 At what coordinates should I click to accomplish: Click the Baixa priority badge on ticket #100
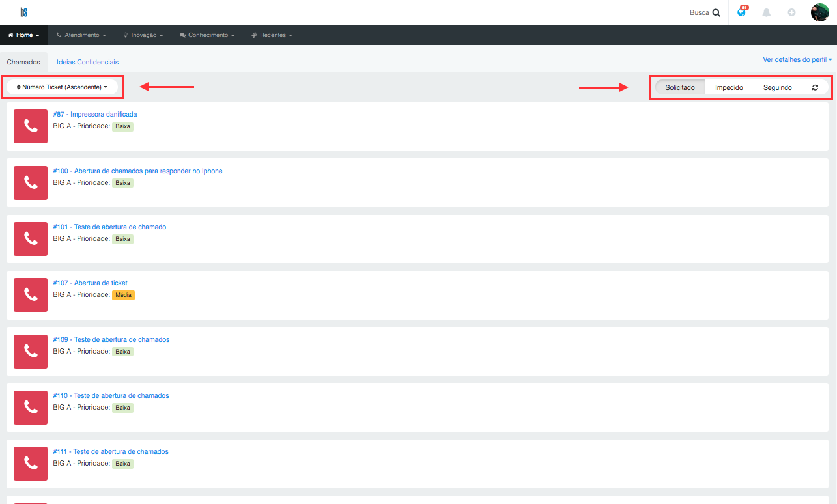point(122,183)
